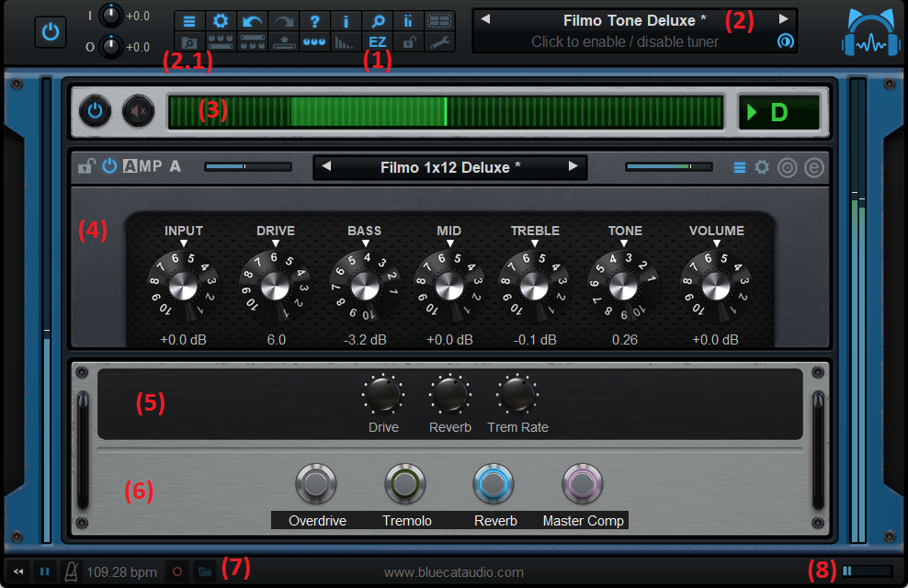Toggle the AMP A power button
This screenshot has height=588, width=908.
click(x=109, y=166)
